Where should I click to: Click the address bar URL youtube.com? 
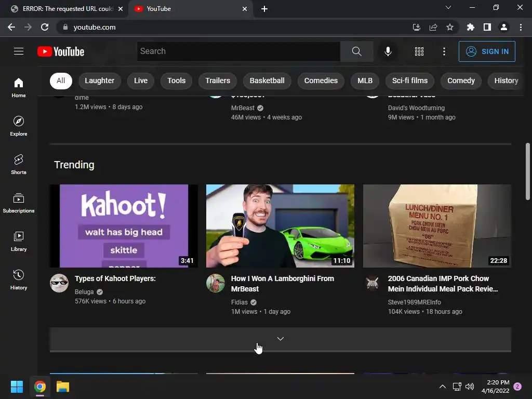[95, 27]
